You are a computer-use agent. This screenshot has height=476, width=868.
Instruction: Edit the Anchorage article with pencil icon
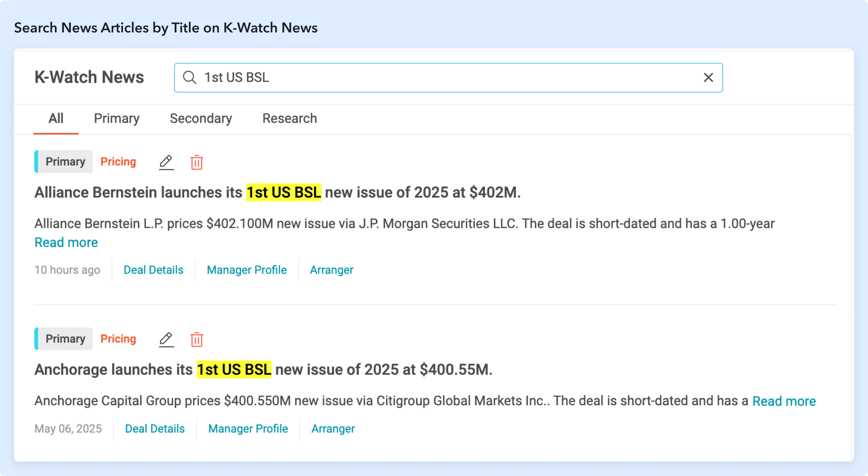(x=166, y=339)
